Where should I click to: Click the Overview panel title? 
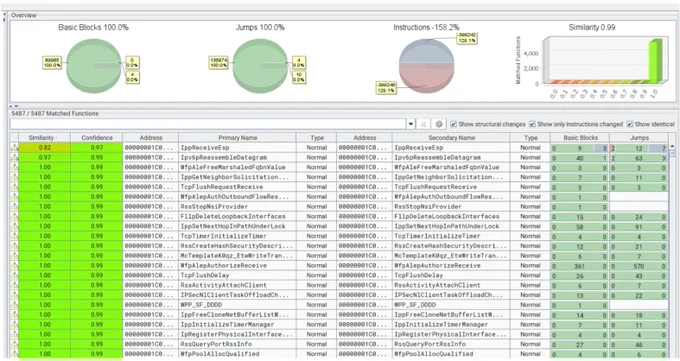tap(24, 15)
